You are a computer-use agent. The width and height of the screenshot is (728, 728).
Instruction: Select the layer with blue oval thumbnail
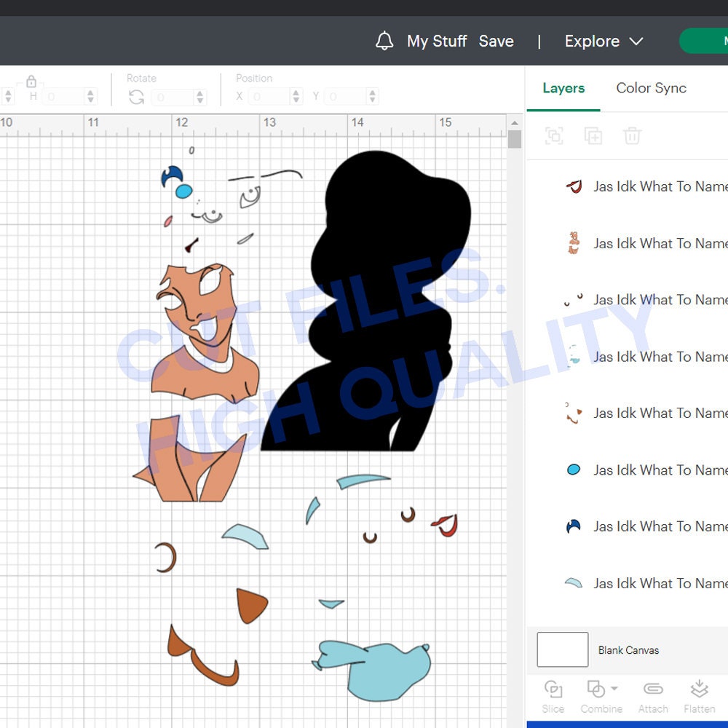tap(628, 470)
